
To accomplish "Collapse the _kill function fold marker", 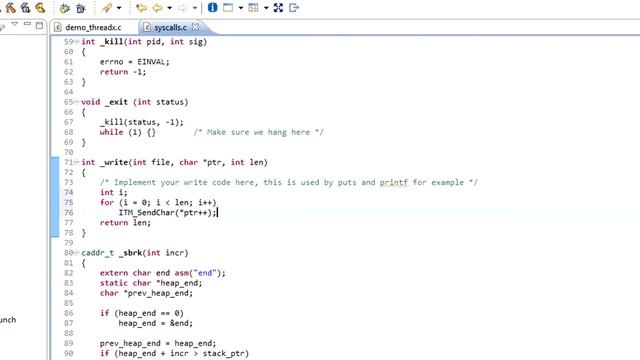I will coord(76,42).
